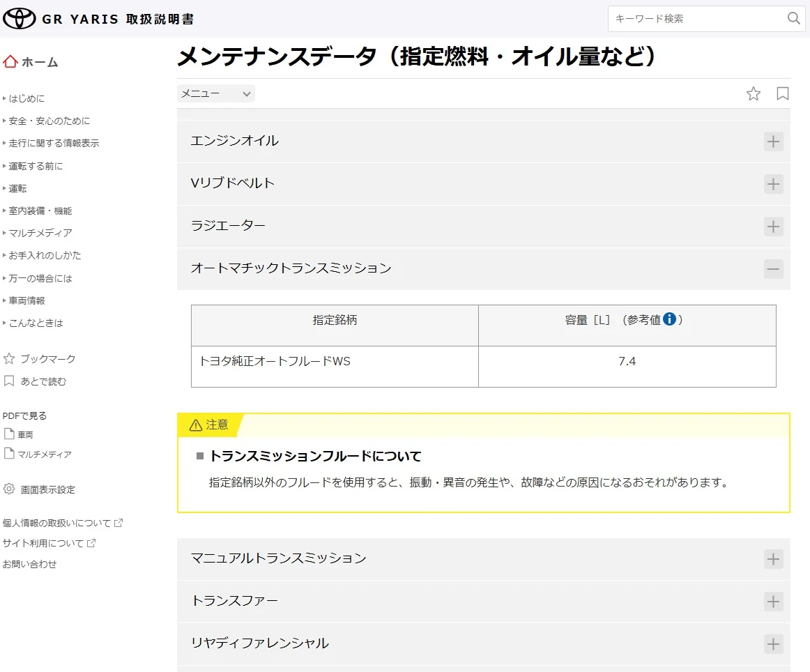Click the search magnifier icon
Screen dimensions: 810x672
[793, 19]
